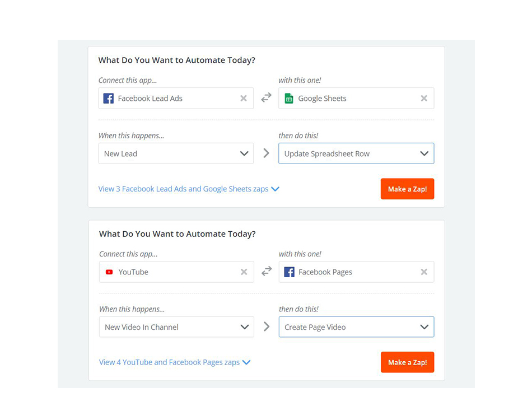532x420 pixels.
Task: Click the Facebook Lead Ads logo icon
Action: (109, 99)
